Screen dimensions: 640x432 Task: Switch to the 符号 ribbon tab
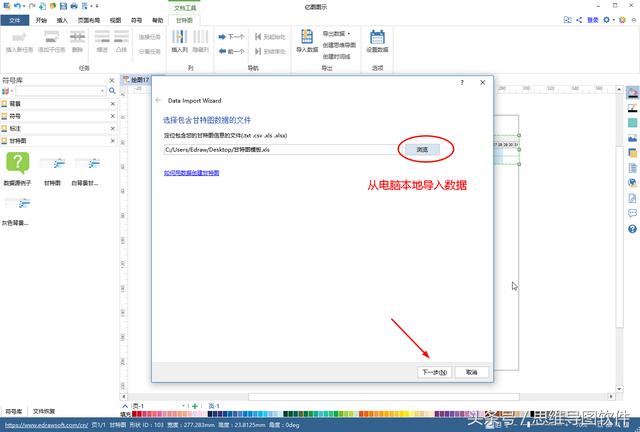[136, 20]
